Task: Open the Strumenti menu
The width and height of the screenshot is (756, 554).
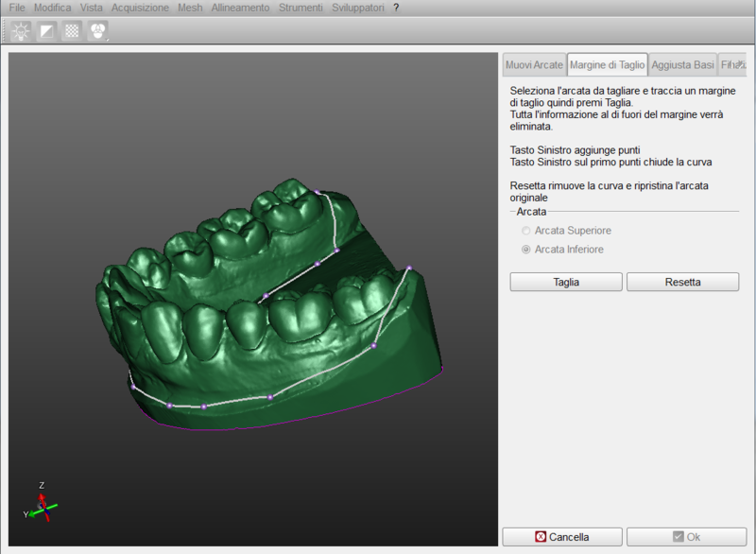Action: (x=300, y=8)
